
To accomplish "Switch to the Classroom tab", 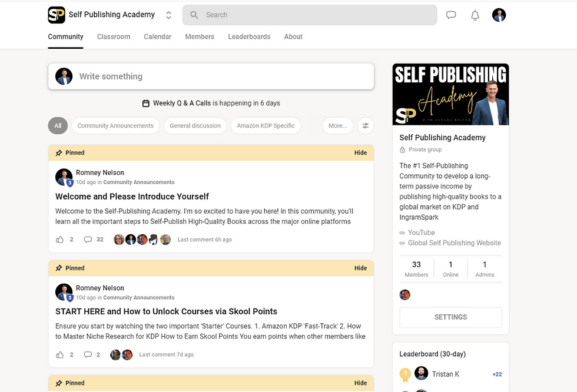I will click(113, 36).
